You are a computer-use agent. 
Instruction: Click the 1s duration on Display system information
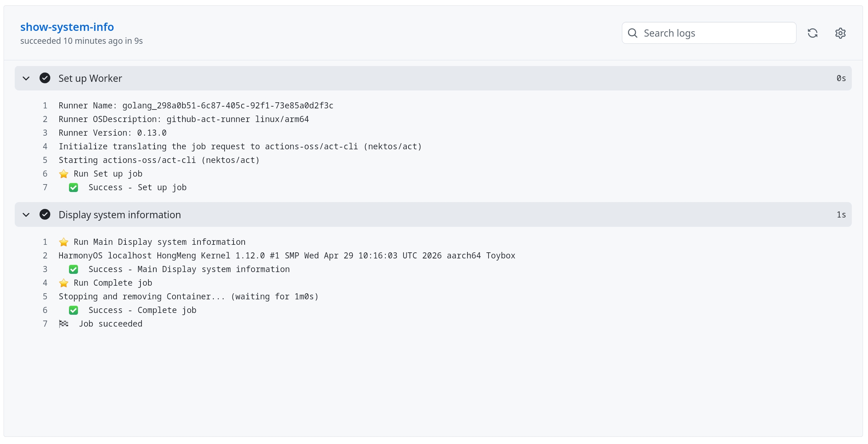(x=841, y=215)
